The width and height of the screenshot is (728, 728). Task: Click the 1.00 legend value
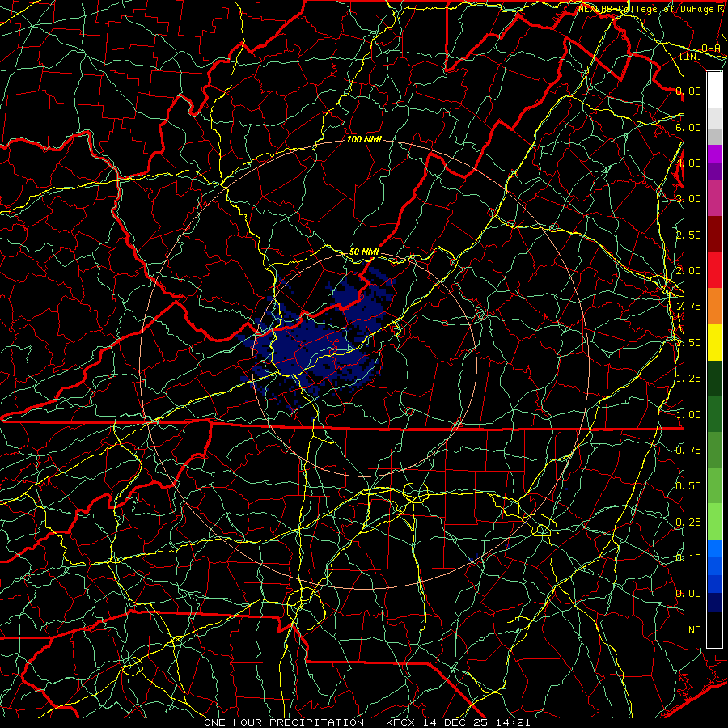(x=688, y=415)
